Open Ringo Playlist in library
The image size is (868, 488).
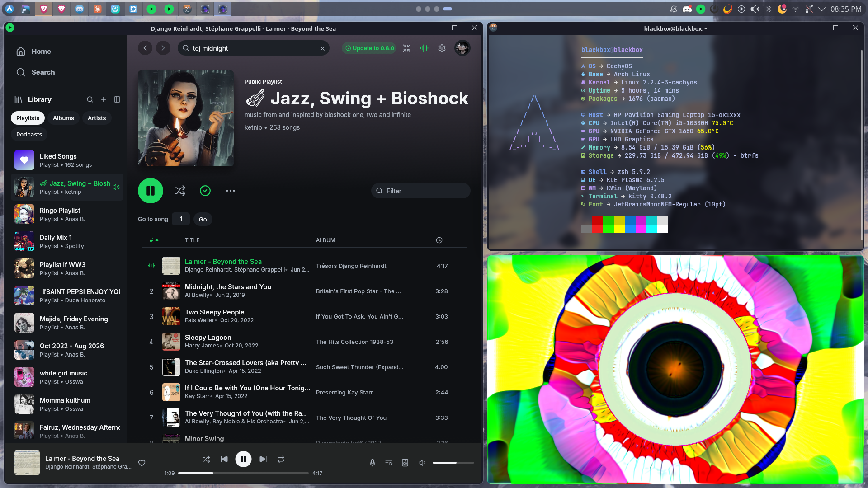pos(67,214)
